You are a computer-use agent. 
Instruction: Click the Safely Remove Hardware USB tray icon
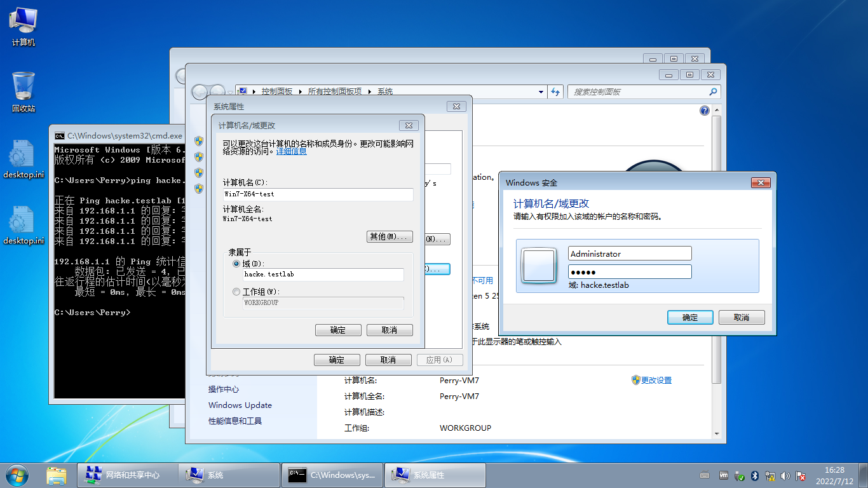739,475
